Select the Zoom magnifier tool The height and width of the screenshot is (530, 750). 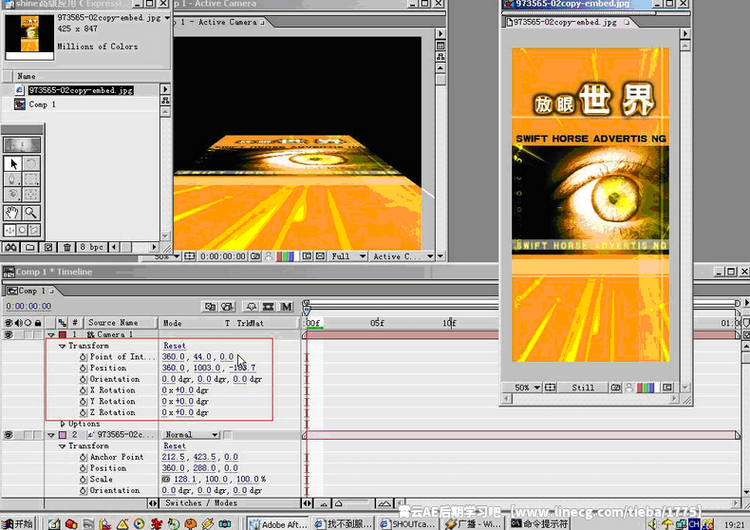click(31, 213)
